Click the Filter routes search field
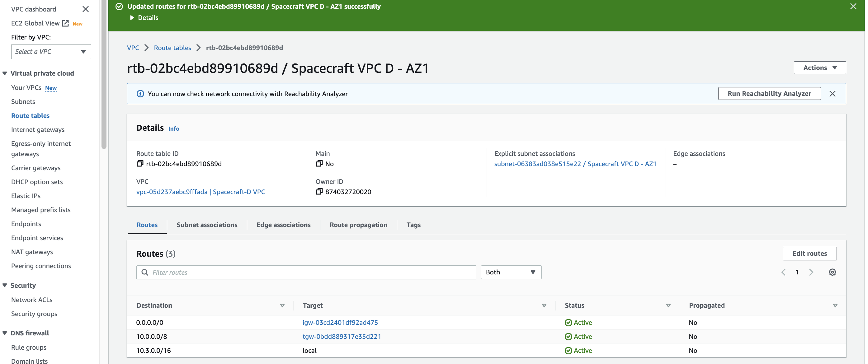 306,272
